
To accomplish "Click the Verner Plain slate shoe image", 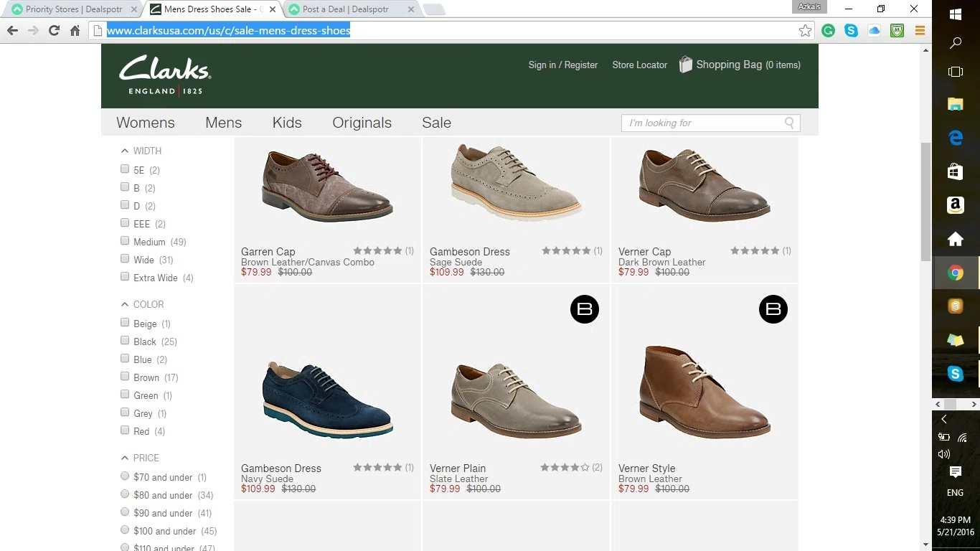I will 516,400.
